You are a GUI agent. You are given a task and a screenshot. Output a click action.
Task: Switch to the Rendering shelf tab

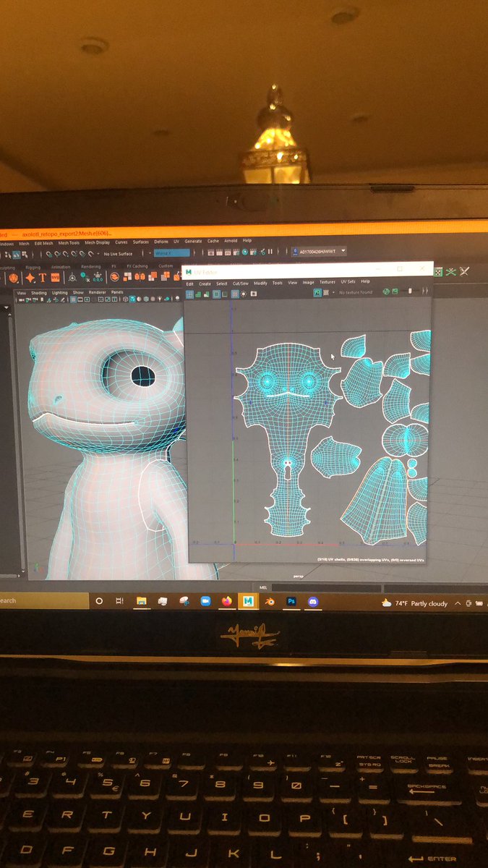pos(91,266)
